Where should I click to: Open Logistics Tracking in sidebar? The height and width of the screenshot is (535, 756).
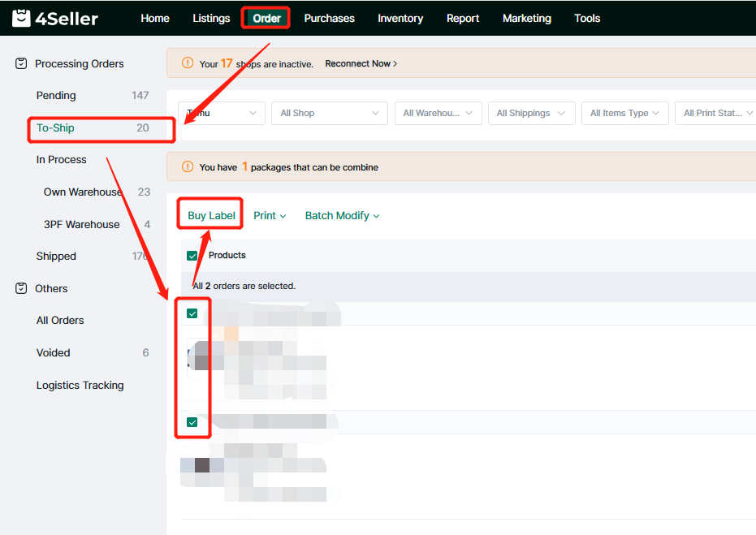80,385
